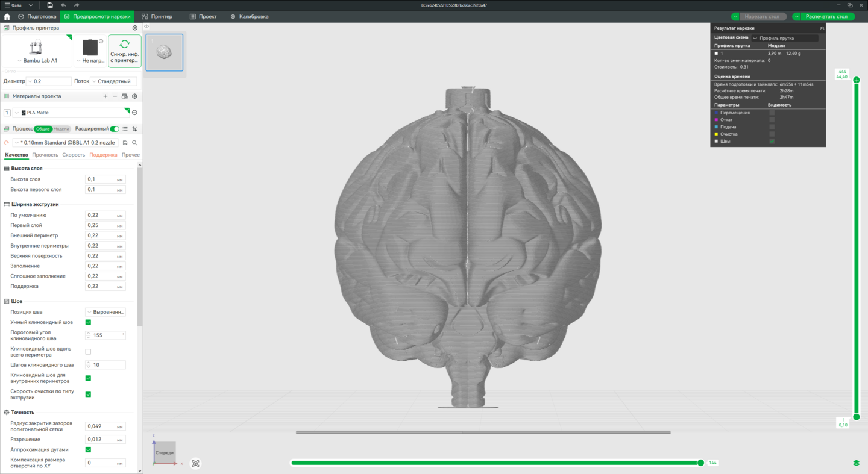Click the horizontal move slider handle
The image size is (868, 474).
click(x=700, y=463)
